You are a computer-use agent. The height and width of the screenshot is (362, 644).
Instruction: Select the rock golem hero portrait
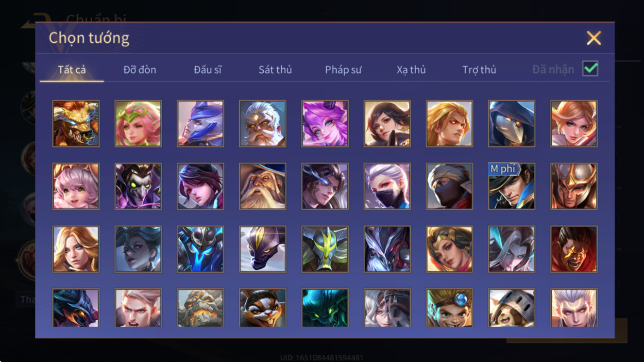(200, 308)
